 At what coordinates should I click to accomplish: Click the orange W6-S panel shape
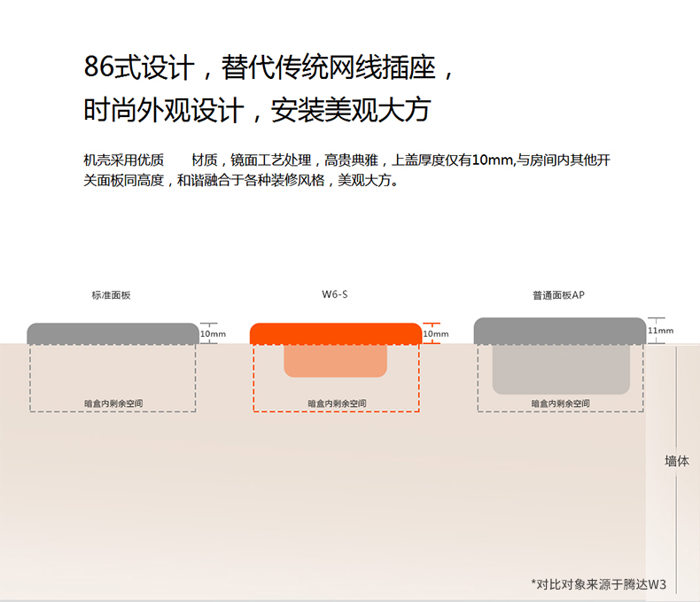[x=336, y=333]
